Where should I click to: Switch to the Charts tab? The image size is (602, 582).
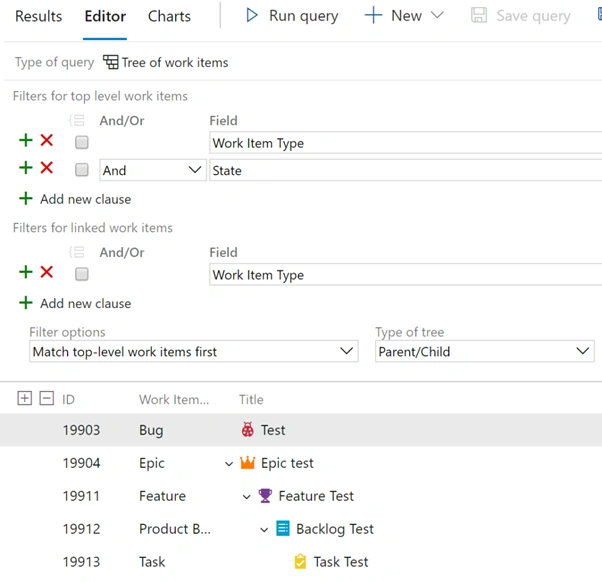[169, 16]
